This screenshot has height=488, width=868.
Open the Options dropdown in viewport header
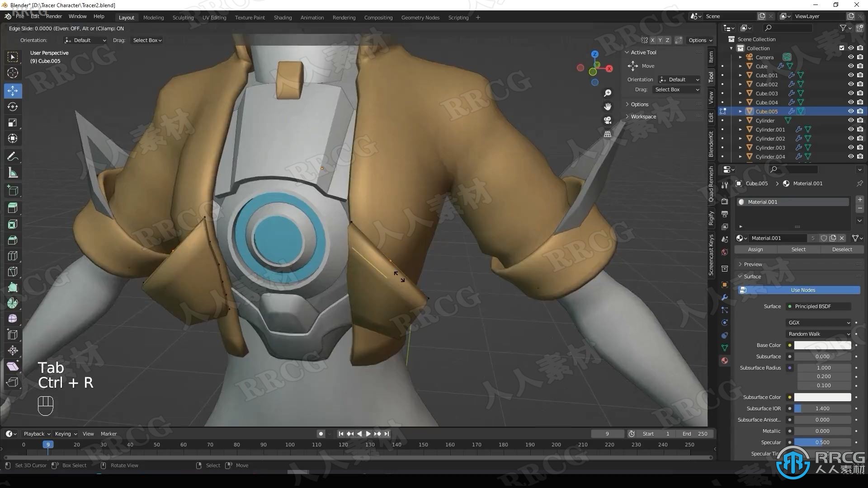click(x=700, y=40)
